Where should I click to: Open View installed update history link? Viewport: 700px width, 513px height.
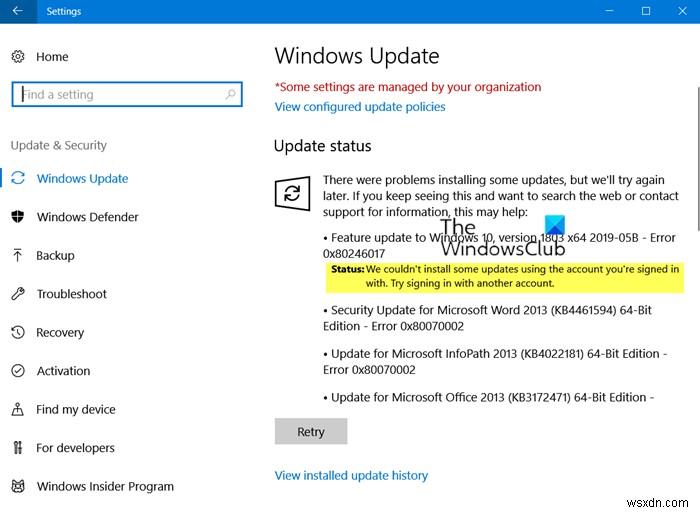click(351, 475)
